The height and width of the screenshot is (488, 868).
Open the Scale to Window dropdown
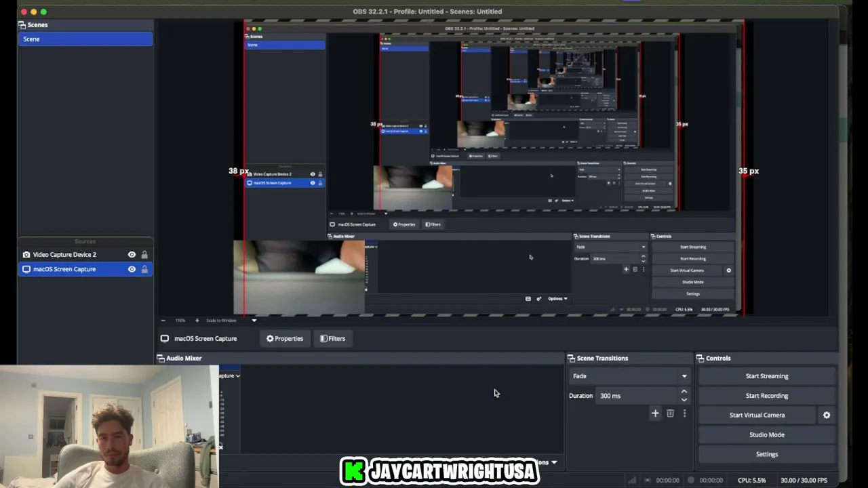tap(254, 321)
